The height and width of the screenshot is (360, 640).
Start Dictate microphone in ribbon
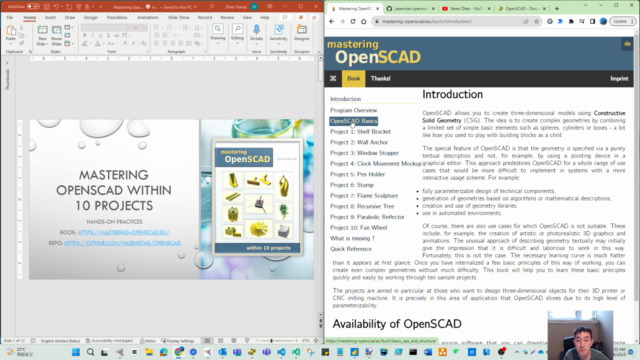click(x=256, y=33)
